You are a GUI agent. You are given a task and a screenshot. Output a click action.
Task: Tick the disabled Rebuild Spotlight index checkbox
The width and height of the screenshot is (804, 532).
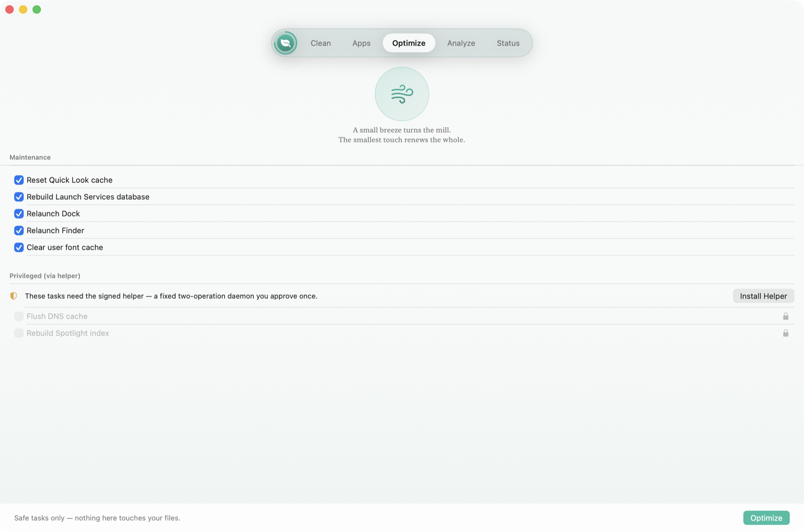point(19,333)
